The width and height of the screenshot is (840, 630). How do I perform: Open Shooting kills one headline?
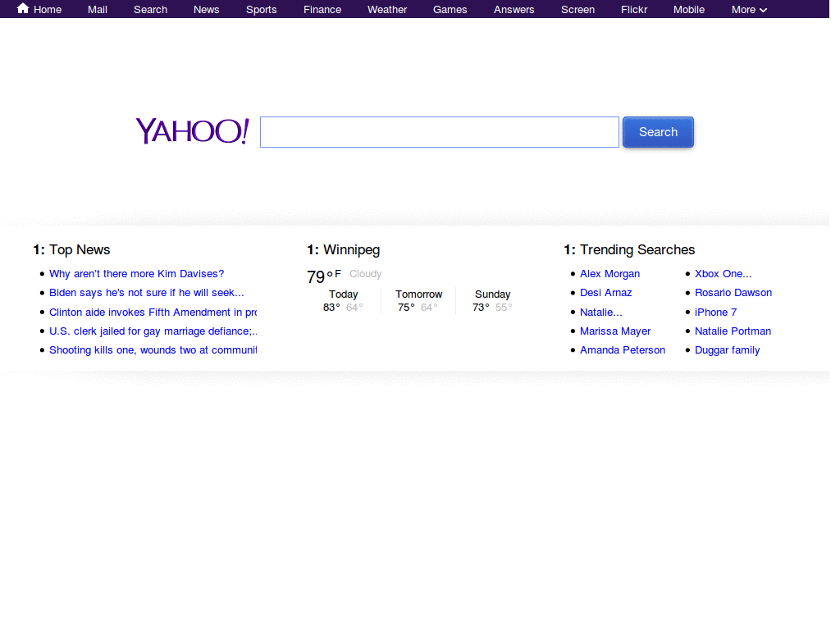tap(153, 349)
